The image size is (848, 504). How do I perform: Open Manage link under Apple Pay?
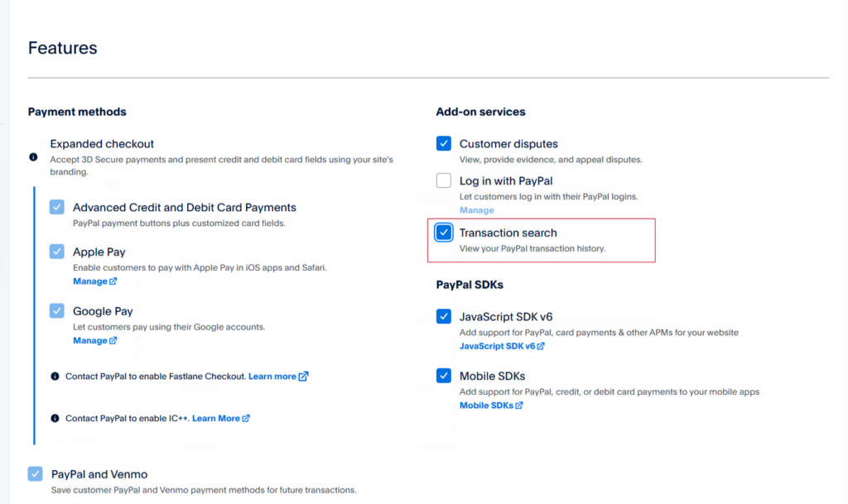[x=89, y=281]
